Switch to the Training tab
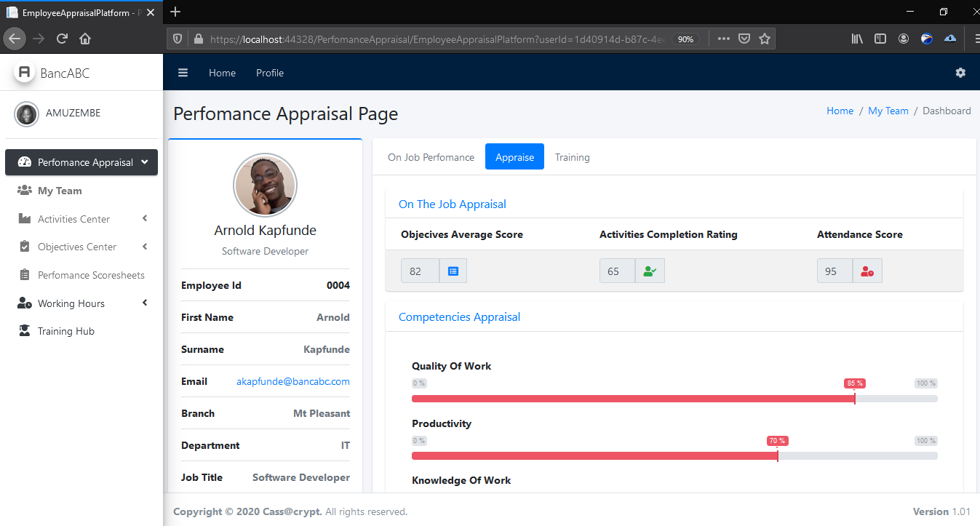Screen dimensions: 980x526 [572, 157]
